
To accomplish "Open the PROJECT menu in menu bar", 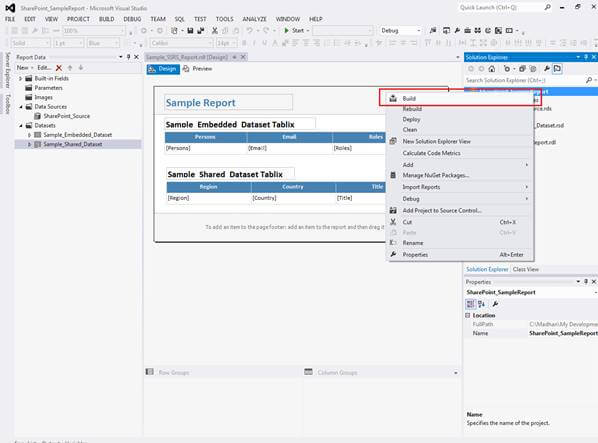I will 78,19.
